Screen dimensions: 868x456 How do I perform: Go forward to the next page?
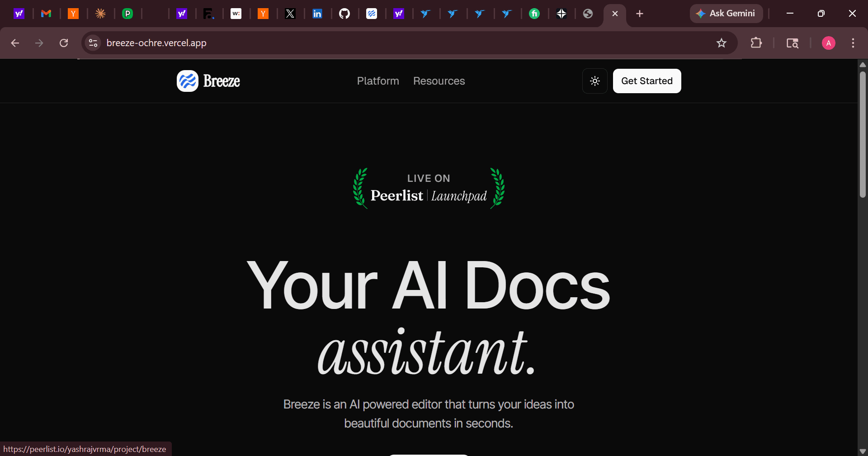39,43
